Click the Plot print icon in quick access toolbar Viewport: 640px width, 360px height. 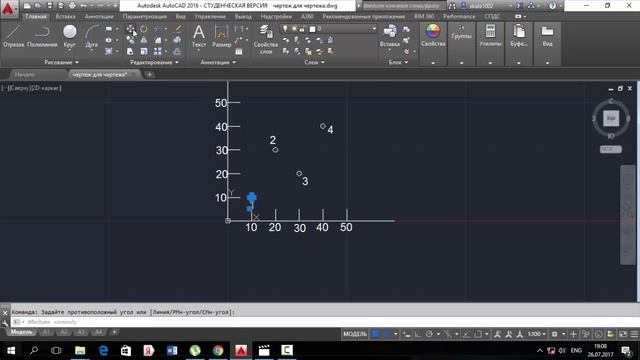(x=72, y=6)
